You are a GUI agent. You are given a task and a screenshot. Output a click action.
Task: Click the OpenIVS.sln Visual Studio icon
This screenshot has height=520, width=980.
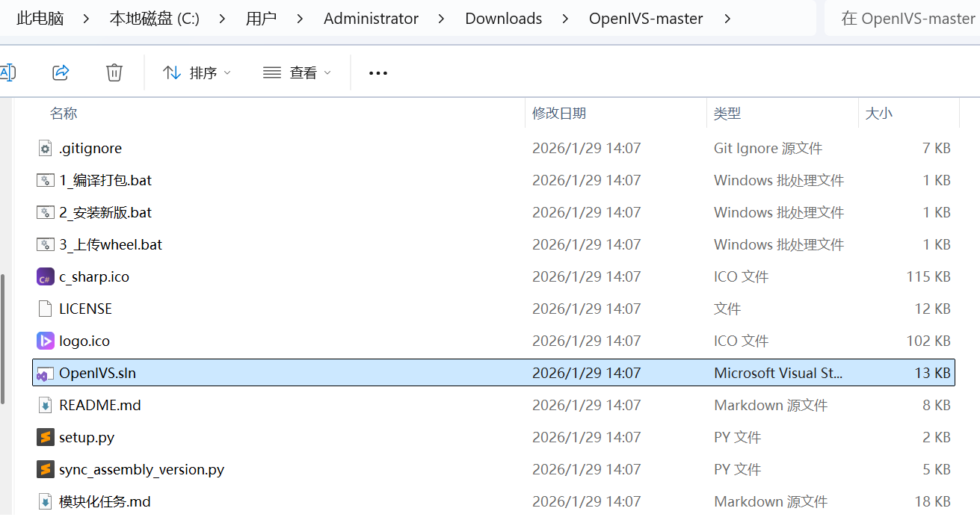44,374
